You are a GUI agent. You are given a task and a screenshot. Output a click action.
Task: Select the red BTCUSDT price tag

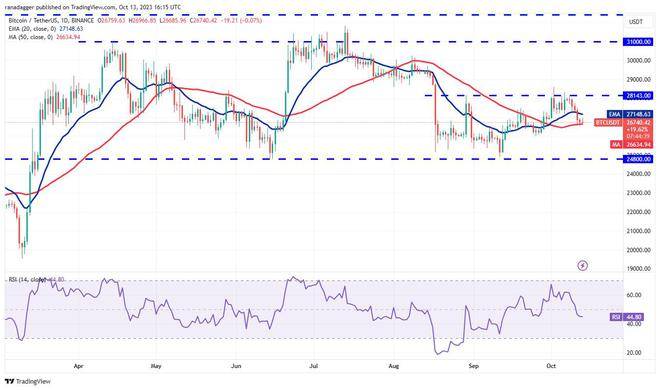click(623, 130)
